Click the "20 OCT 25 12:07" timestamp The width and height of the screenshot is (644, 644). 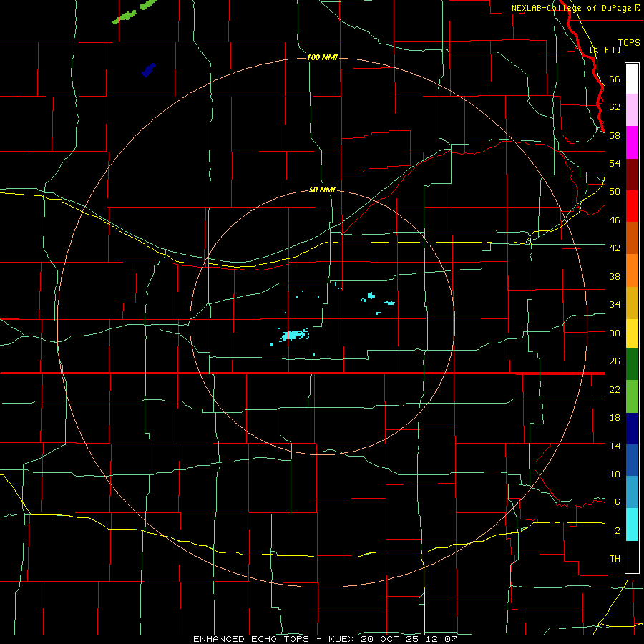coord(409,639)
